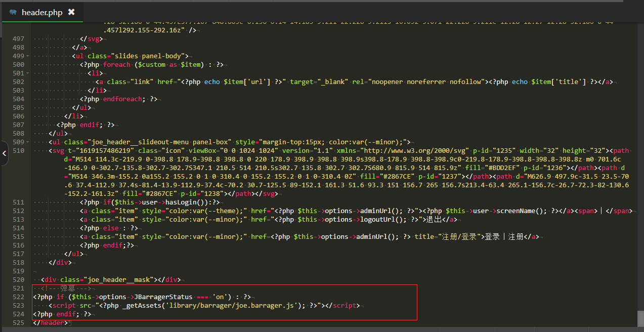Viewport: 644px width, 332px height.
Task: Close the header.php tab
Action: click(71, 12)
